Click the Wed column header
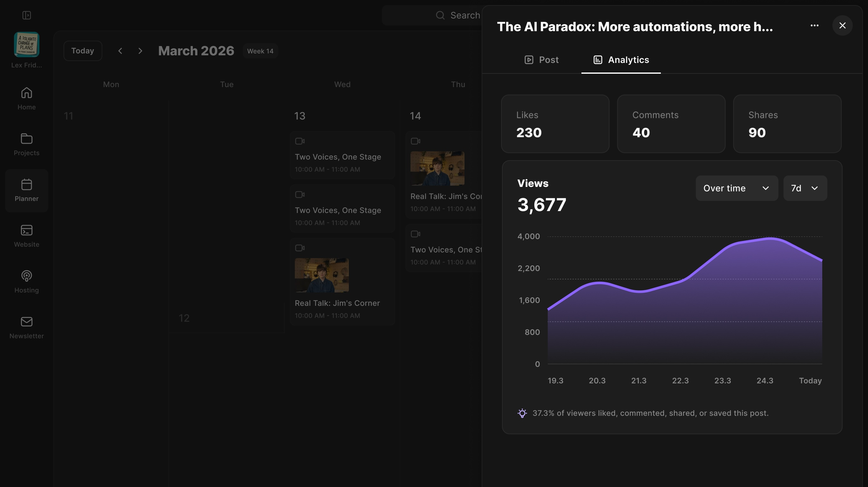Viewport: 868px width, 487px height. click(342, 84)
